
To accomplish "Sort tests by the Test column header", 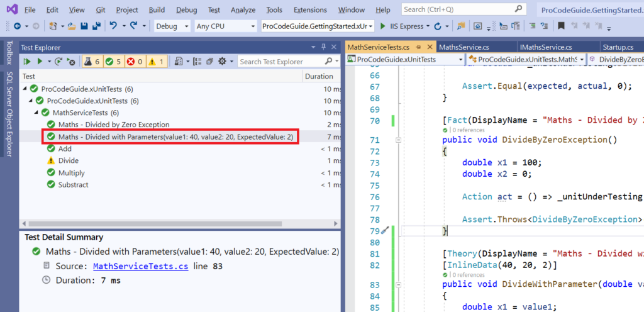I will [161, 76].
